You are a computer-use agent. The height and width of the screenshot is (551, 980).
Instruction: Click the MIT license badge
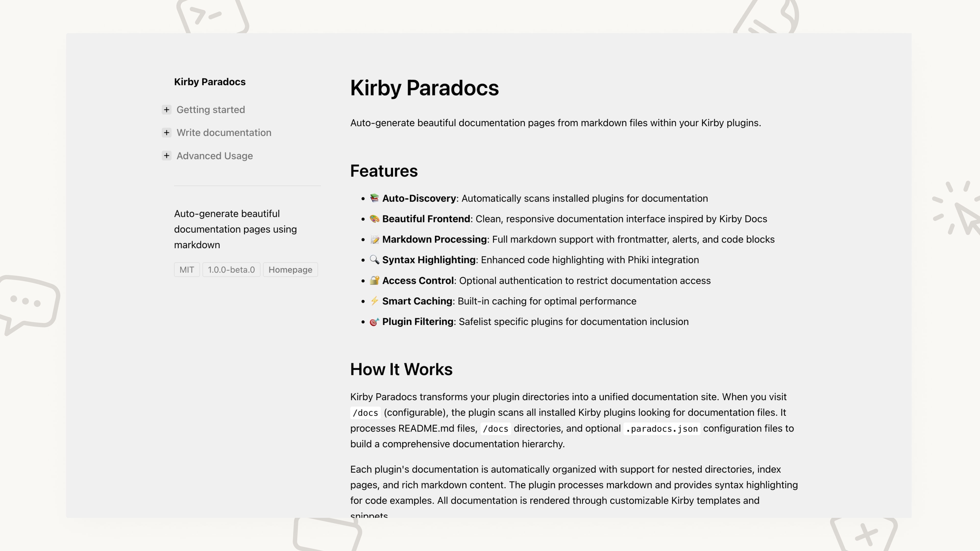pyautogui.click(x=187, y=270)
